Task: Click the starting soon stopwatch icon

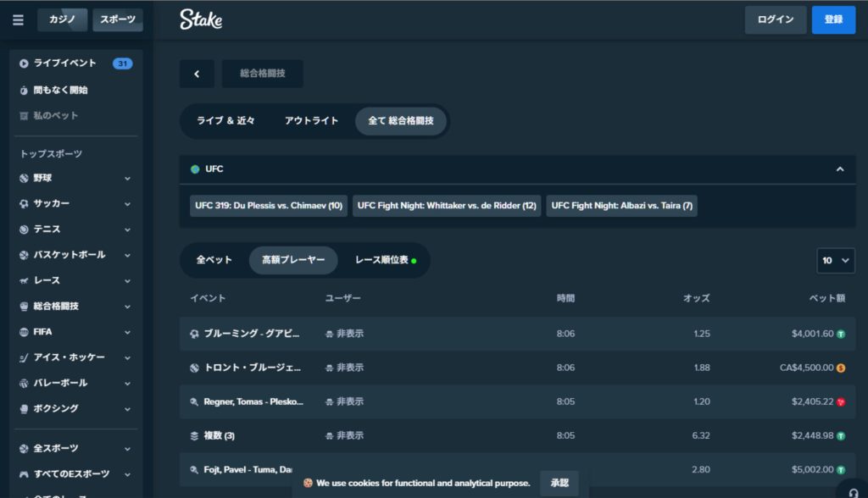Action: point(24,90)
